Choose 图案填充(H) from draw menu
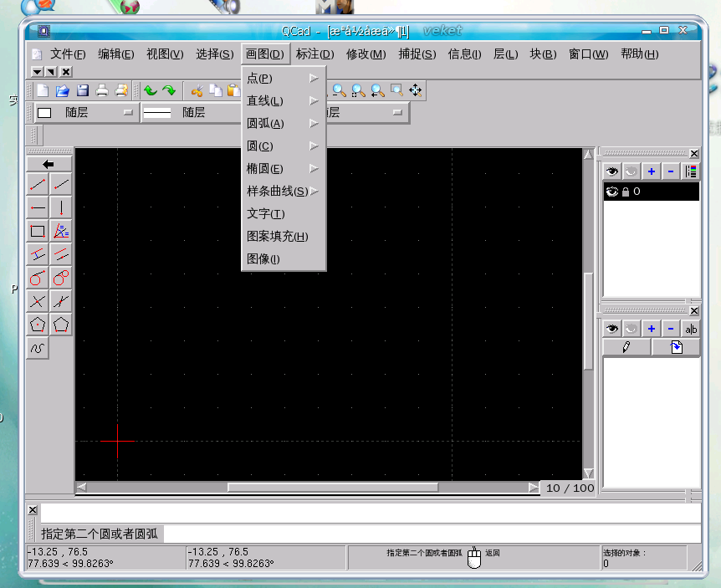This screenshot has width=721, height=588. (x=284, y=237)
